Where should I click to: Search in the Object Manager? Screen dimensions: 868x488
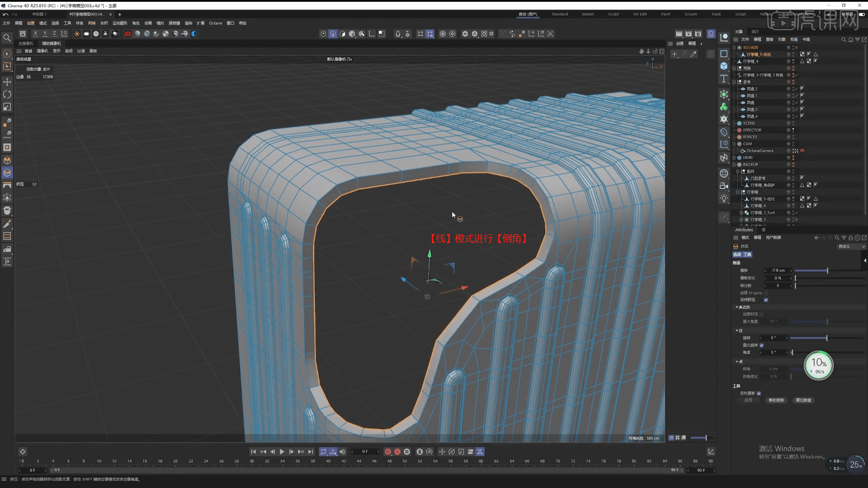(x=844, y=39)
